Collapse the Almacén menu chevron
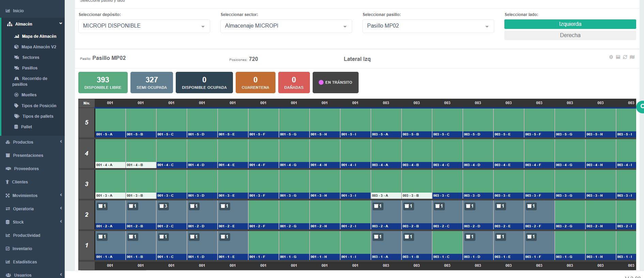This screenshot has height=278, width=644. 61,23
